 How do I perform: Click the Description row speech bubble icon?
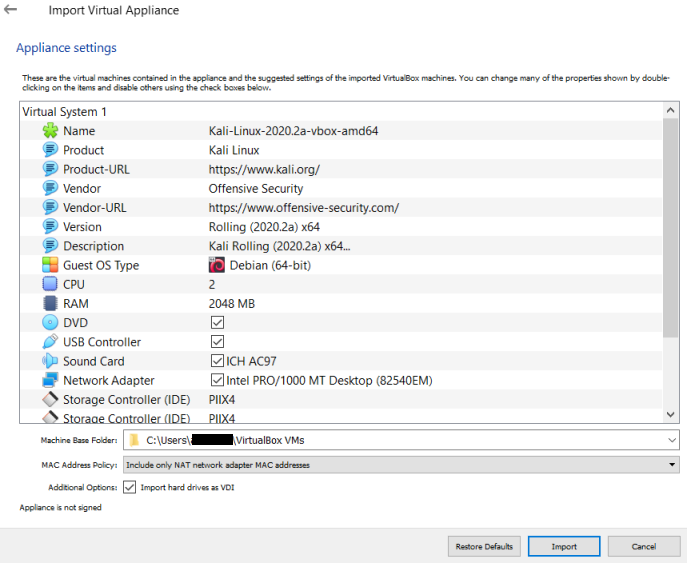(50, 246)
